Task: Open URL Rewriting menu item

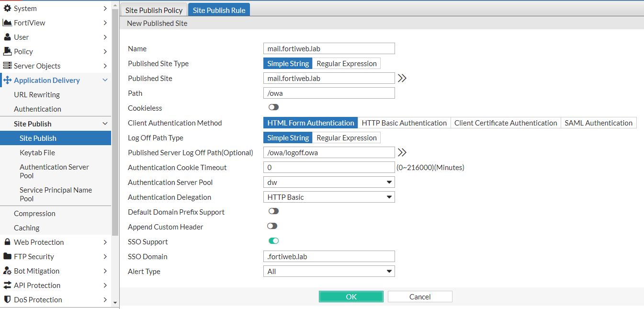Action: [x=37, y=94]
